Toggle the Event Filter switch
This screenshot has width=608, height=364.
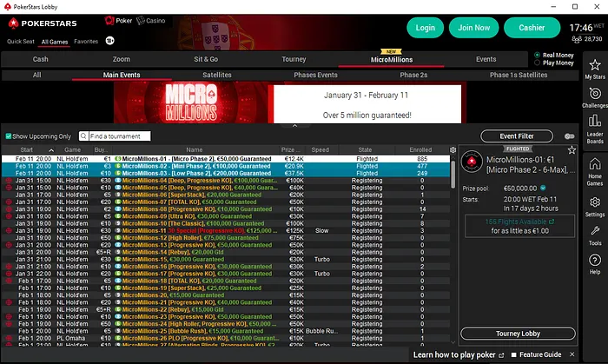click(x=569, y=136)
